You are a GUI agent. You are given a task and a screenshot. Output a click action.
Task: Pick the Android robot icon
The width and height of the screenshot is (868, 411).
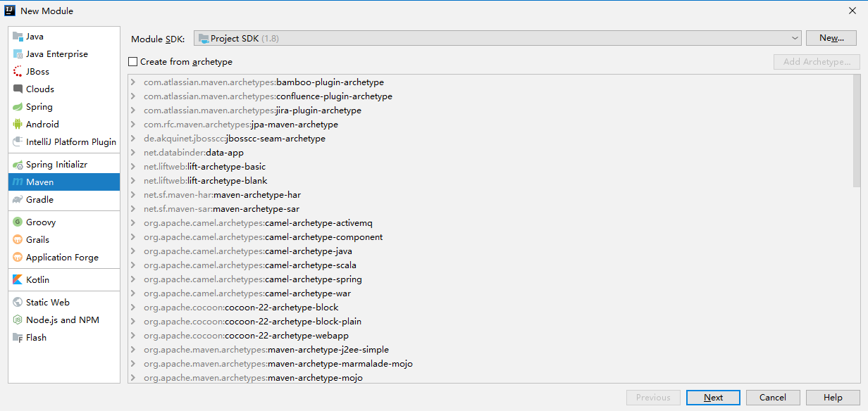(18, 125)
